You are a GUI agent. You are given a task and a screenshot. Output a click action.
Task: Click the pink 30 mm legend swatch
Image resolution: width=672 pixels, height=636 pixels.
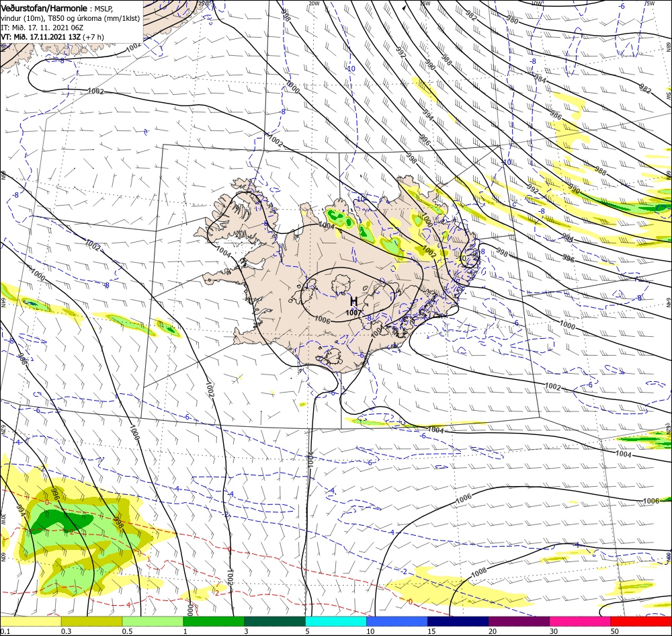581,621
